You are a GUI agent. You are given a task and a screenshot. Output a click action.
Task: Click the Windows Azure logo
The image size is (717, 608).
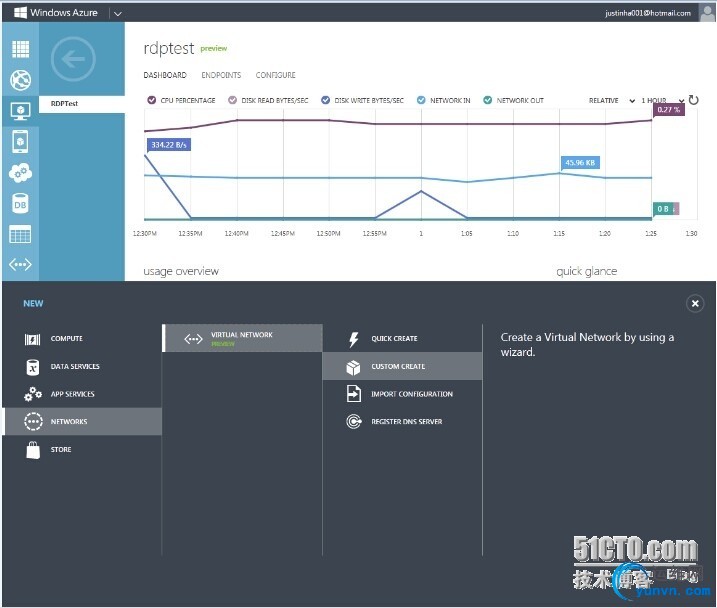coord(56,12)
